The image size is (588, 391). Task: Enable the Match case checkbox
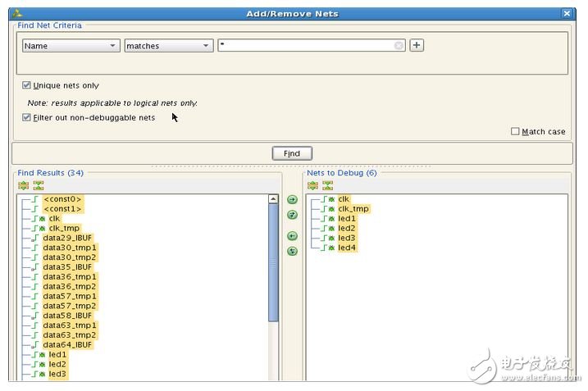click(x=515, y=131)
